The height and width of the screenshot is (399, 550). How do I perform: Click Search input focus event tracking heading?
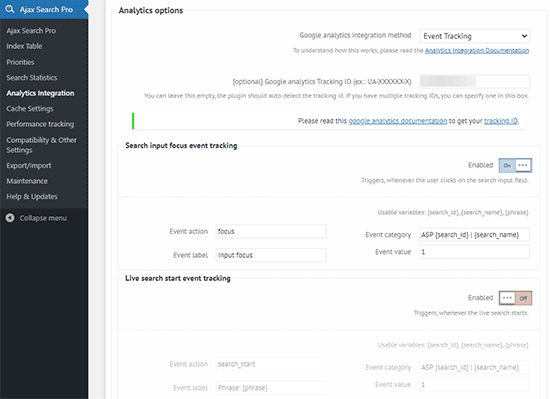click(x=181, y=146)
